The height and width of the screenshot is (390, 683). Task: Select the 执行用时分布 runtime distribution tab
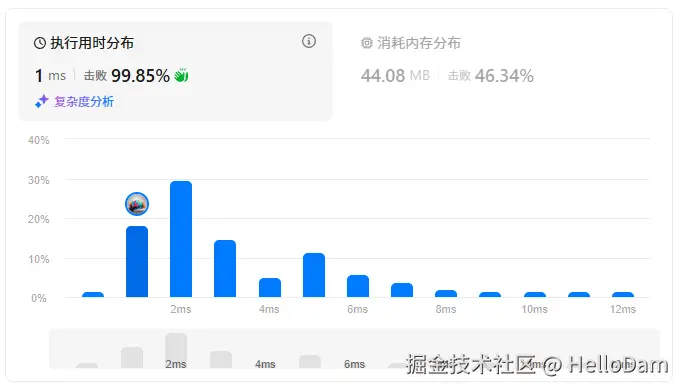click(175, 71)
